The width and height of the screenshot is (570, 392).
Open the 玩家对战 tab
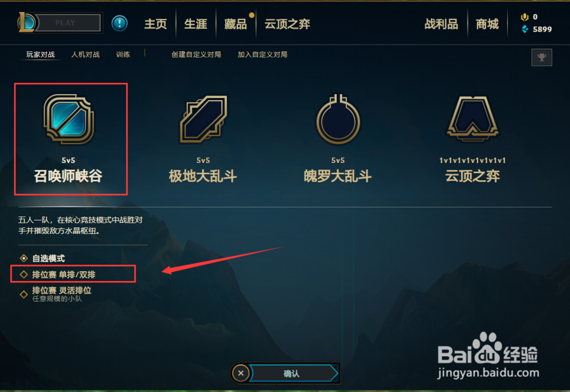40,55
